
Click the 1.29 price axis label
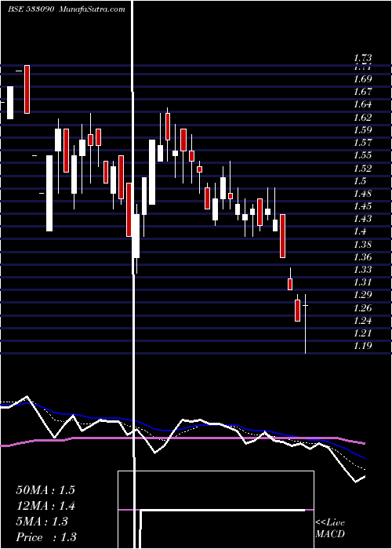click(x=362, y=295)
